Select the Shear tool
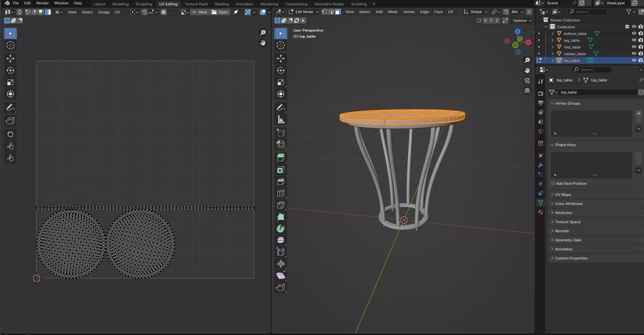Image resolution: width=644 pixels, height=335 pixels. [x=281, y=275]
